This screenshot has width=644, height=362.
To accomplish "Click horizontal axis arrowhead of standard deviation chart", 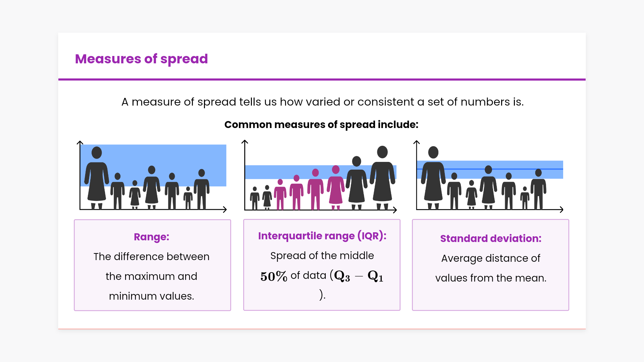I will click(561, 210).
